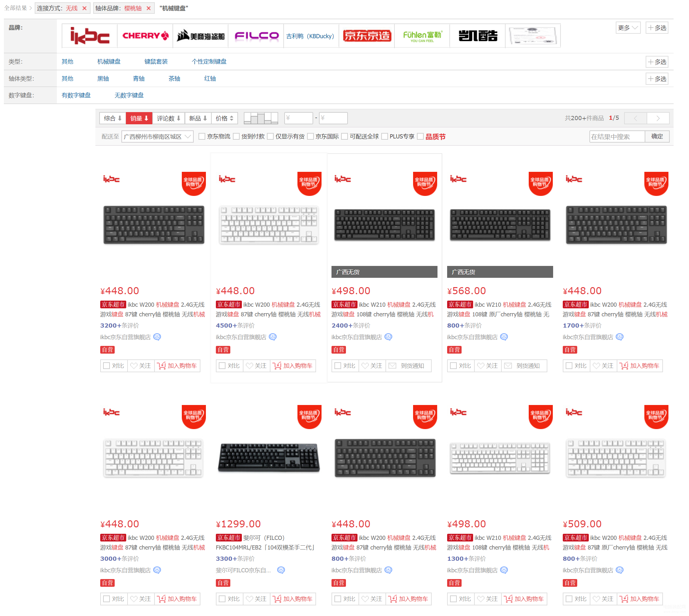Image resolution: width=689 pixels, height=616 pixels.
Task: Open the delivery region dropdown 广西柳州市柳南区城区
Action: [x=157, y=136]
